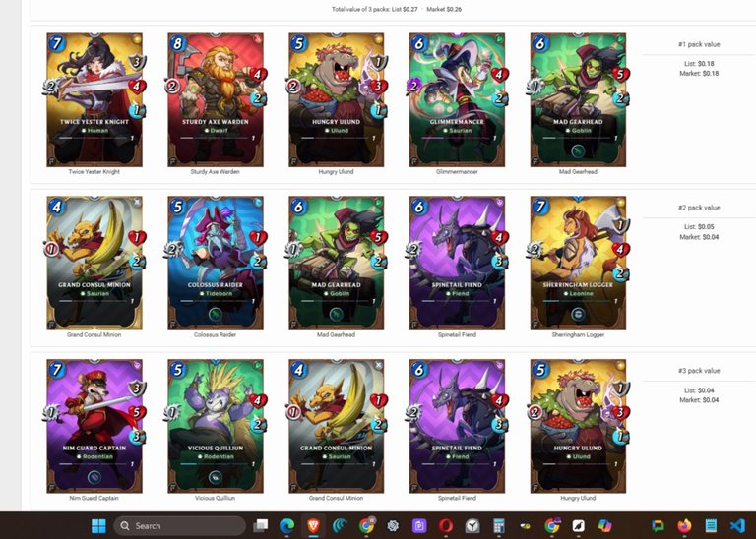Viewport: 756px width, 539px height.
Task: Click the Nim Guard Captain card's ability icon
Action: 94,477
